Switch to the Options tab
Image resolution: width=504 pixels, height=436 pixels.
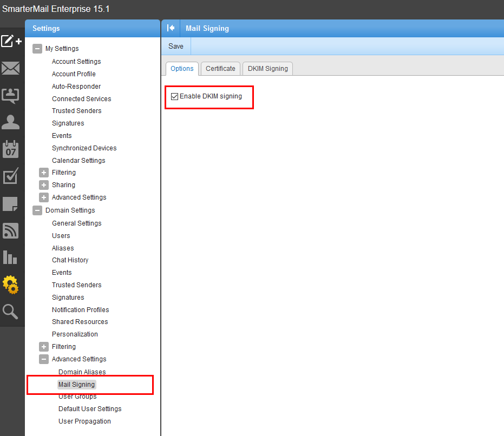point(182,69)
